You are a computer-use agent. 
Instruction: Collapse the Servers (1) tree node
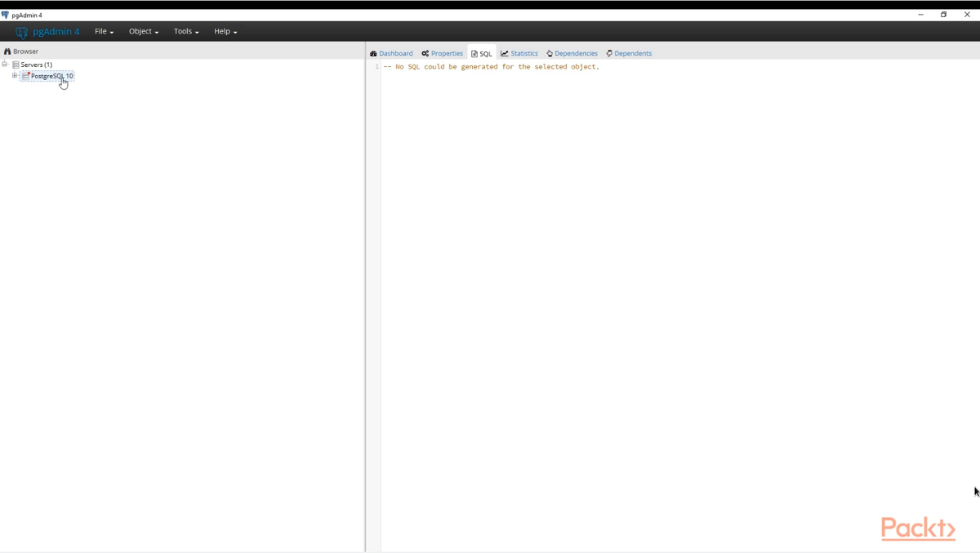[x=5, y=64]
